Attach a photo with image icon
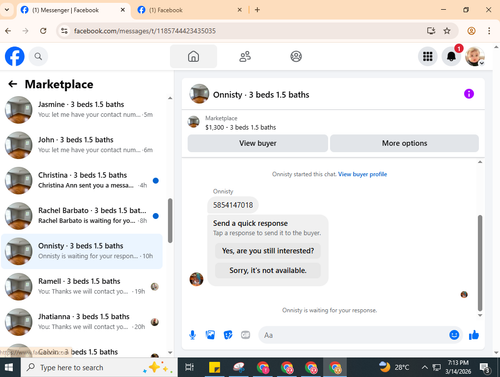The width and height of the screenshot is (500, 377). coord(210,335)
